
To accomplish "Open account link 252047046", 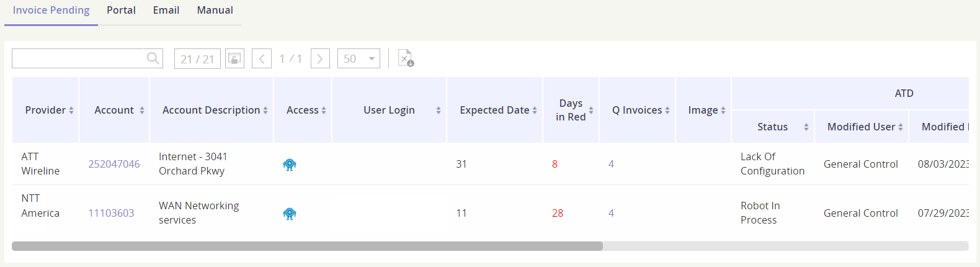I will pos(114,164).
